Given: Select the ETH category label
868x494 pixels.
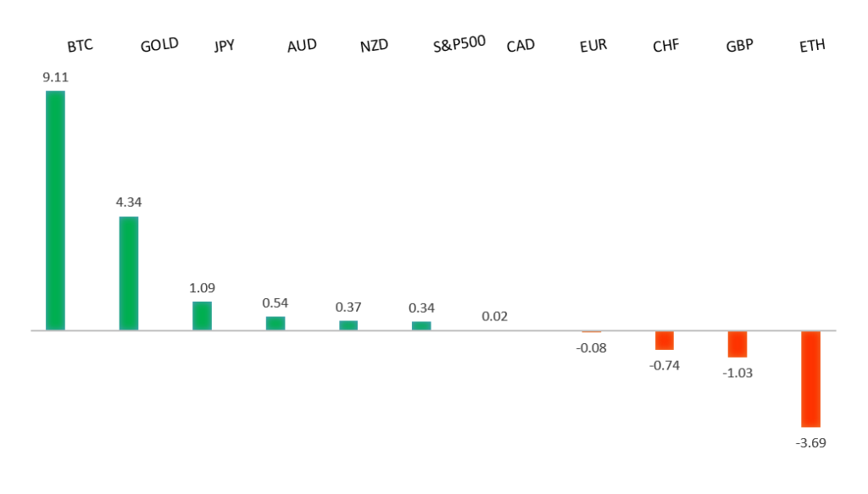Looking at the screenshot, I should point(812,46).
